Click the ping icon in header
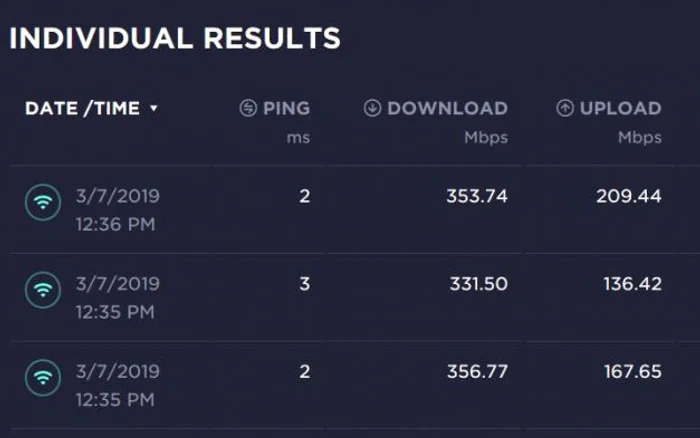 tap(248, 108)
